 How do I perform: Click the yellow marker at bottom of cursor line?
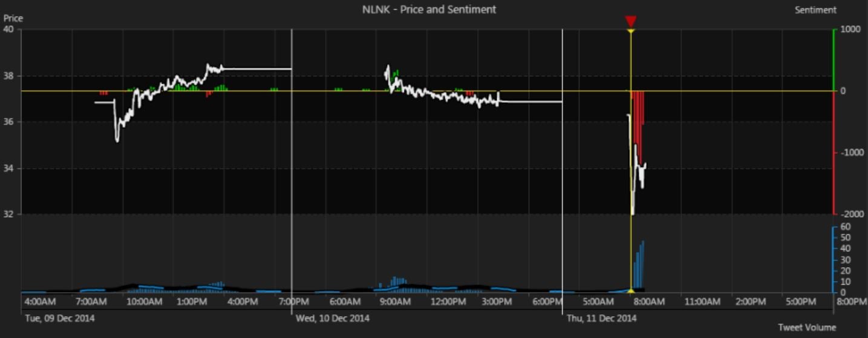click(x=631, y=291)
